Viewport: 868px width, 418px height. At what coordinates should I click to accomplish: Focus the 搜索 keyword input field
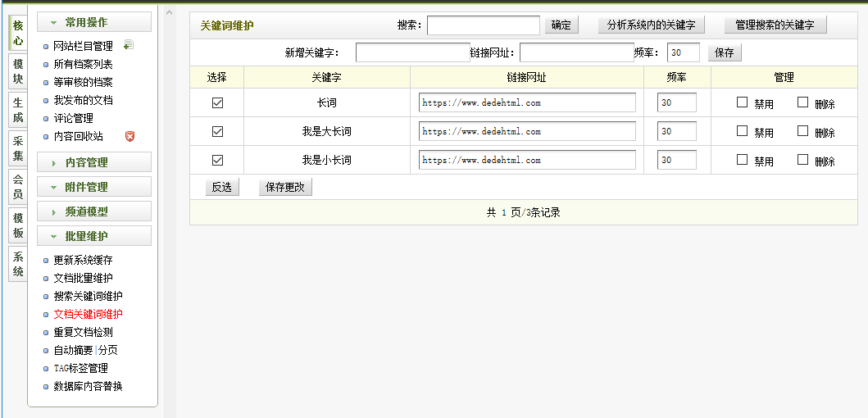click(483, 25)
